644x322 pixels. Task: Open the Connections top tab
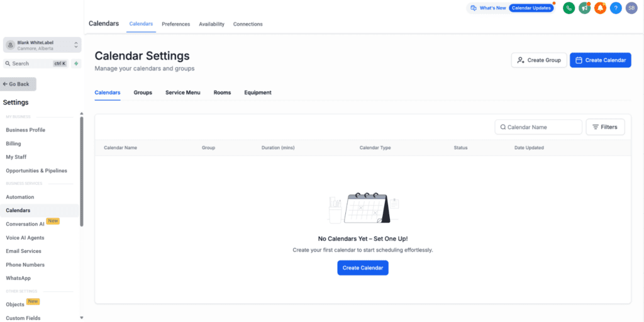point(248,25)
